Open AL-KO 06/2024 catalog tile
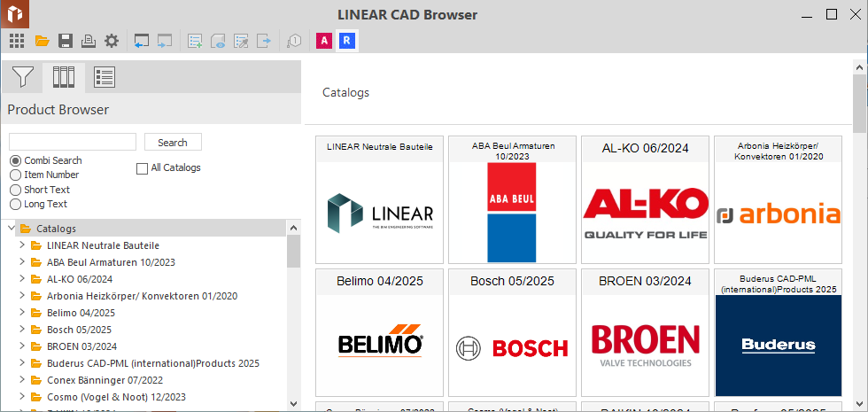Screen dimensions: 868x412 pyautogui.click(x=646, y=199)
